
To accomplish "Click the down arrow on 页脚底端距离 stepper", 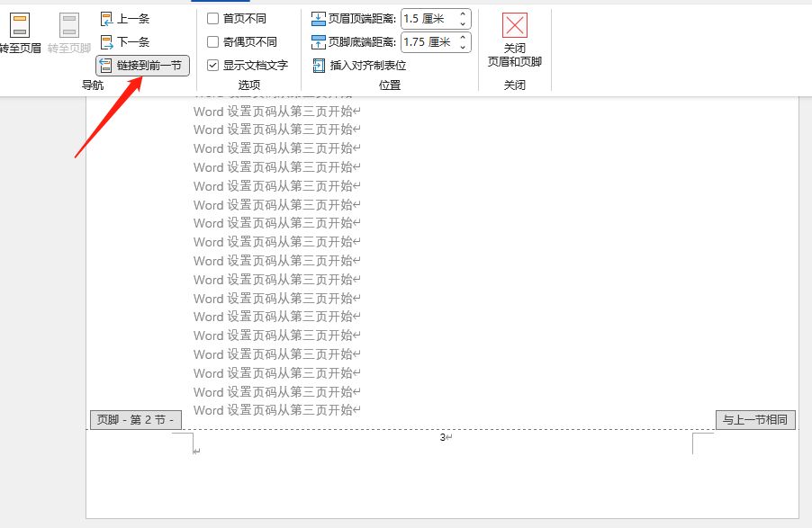I will [463, 46].
